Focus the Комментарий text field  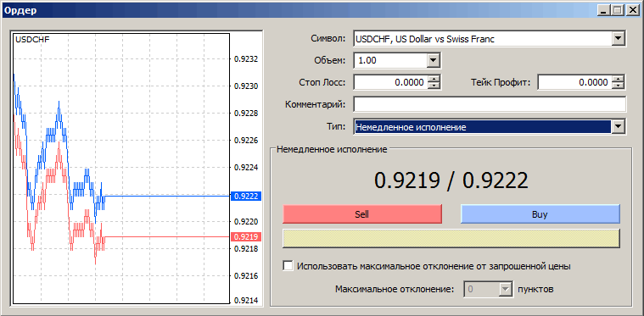click(490, 104)
